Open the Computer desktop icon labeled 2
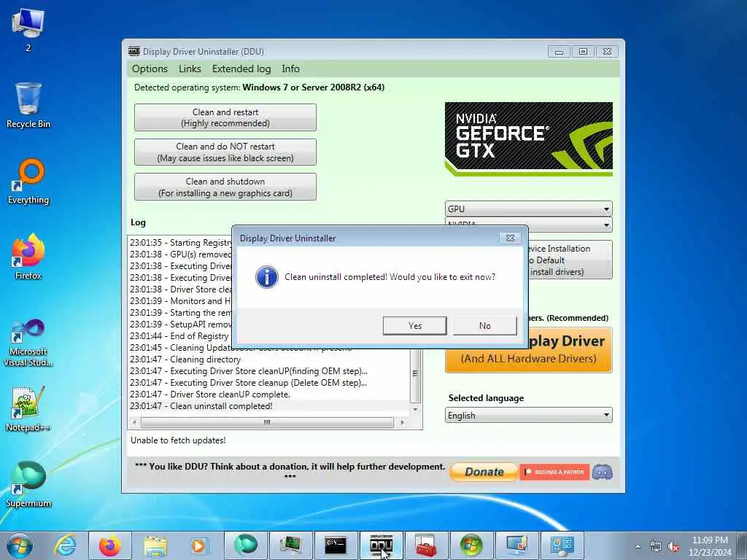 (28, 30)
